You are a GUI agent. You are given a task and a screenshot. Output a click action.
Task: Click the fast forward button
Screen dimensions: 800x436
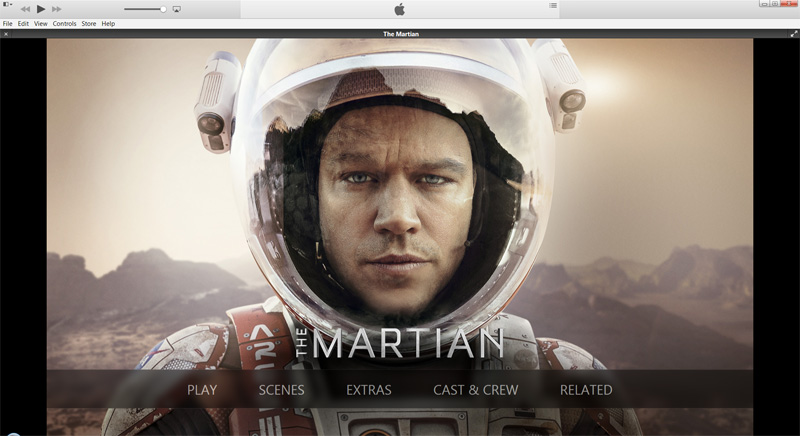(x=57, y=9)
